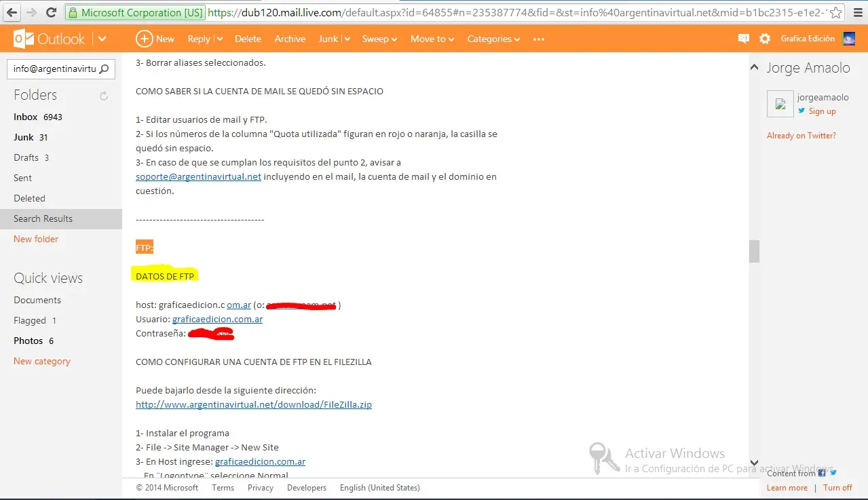The image size is (868, 500).
Task: Click the highlighted DATOS DE FTP text
Action: click(x=165, y=276)
